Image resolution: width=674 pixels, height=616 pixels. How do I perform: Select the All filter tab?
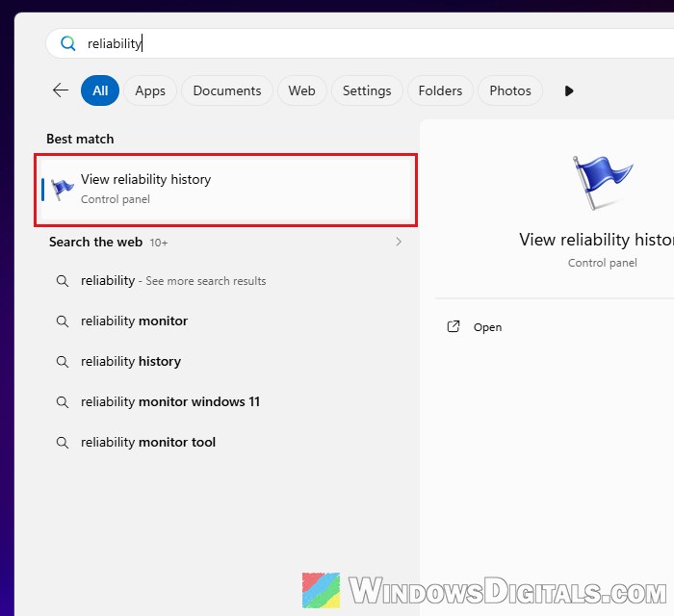pos(100,90)
